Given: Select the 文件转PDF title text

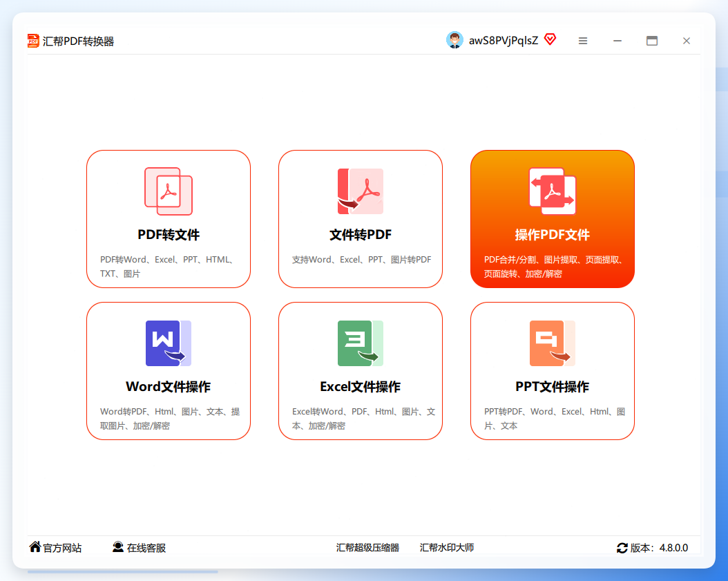Looking at the screenshot, I should pyautogui.click(x=361, y=234).
